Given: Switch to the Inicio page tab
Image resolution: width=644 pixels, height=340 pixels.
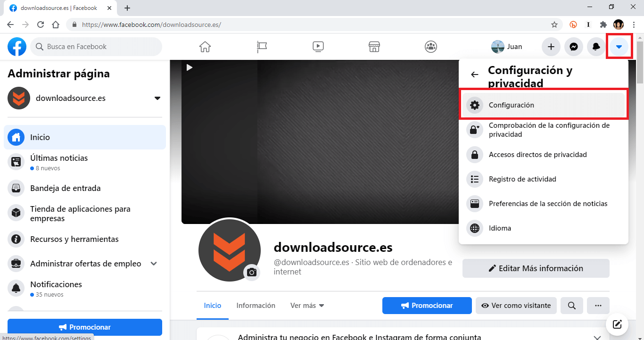Looking at the screenshot, I should click(x=213, y=306).
